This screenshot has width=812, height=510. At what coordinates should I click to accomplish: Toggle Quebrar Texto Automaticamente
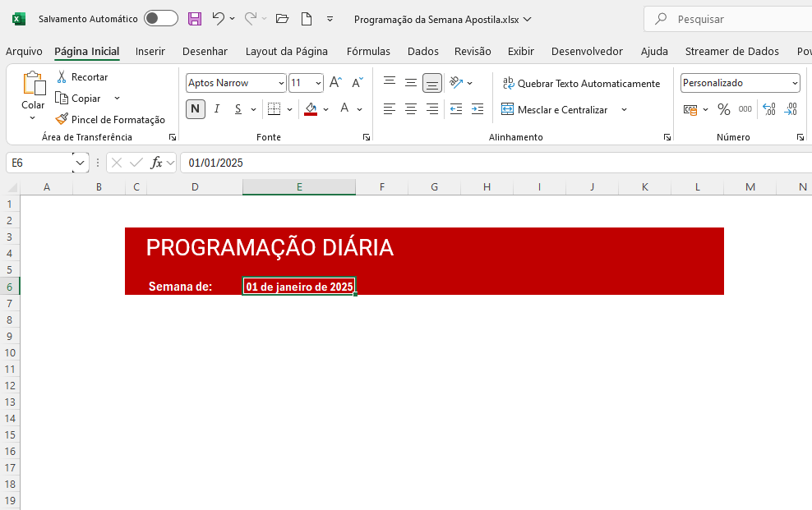coord(582,83)
